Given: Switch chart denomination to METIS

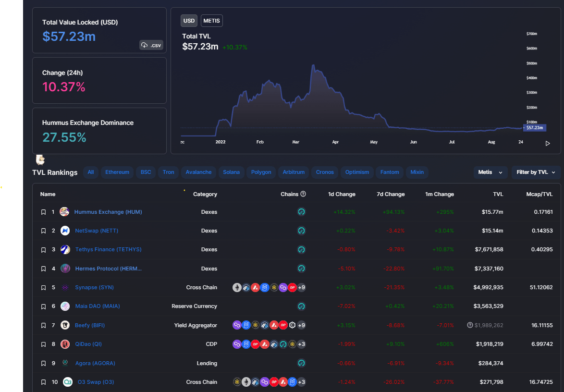Looking at the screenshot, I should click(211, 21).
